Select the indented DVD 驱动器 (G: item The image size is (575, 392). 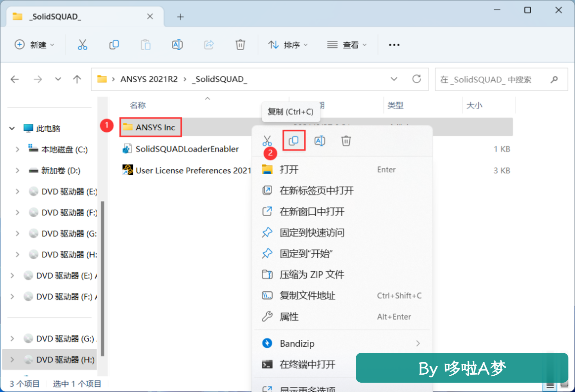pyautogui.click(x=63, y=234)
